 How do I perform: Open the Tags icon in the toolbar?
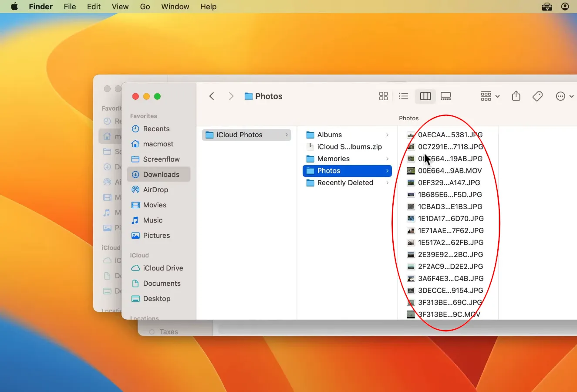[x=537, y=96]
